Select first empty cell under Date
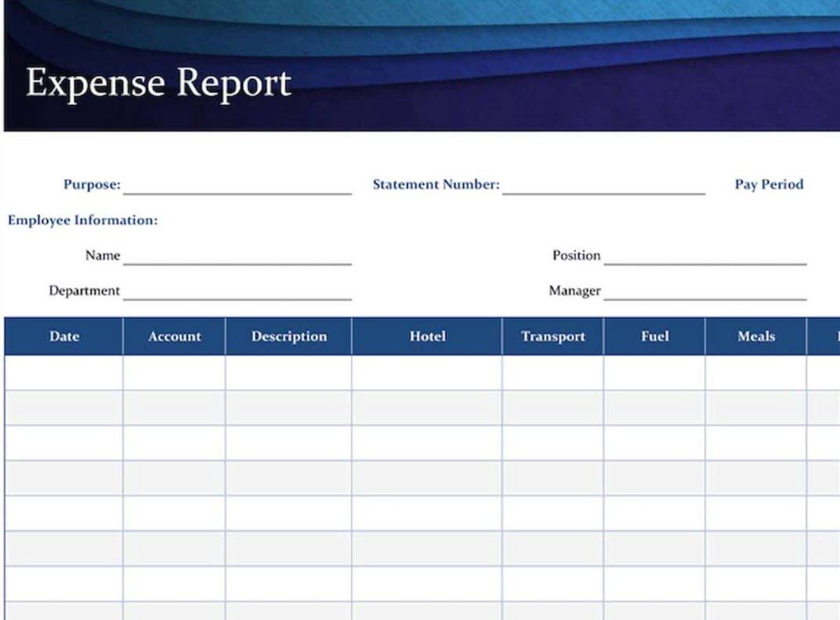The width and height of the screenshot is (840, 620). [x=64, y=372]
